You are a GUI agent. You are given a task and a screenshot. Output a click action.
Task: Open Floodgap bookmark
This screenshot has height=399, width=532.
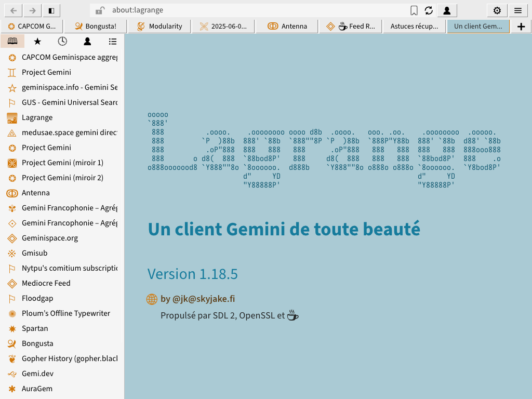click(62, 298)
